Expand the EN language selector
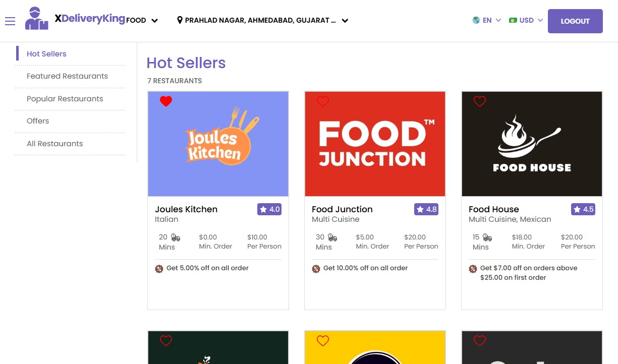618x364 pixels. coord(487,20)
